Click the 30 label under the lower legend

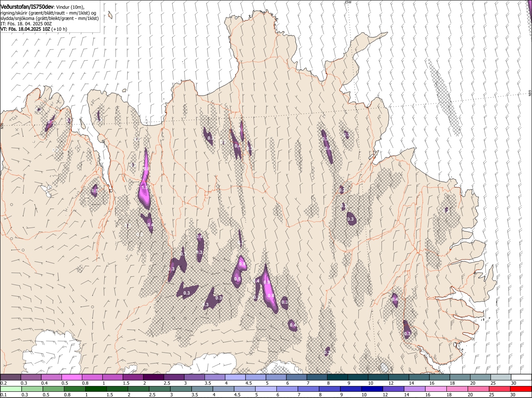pos(512,395)
